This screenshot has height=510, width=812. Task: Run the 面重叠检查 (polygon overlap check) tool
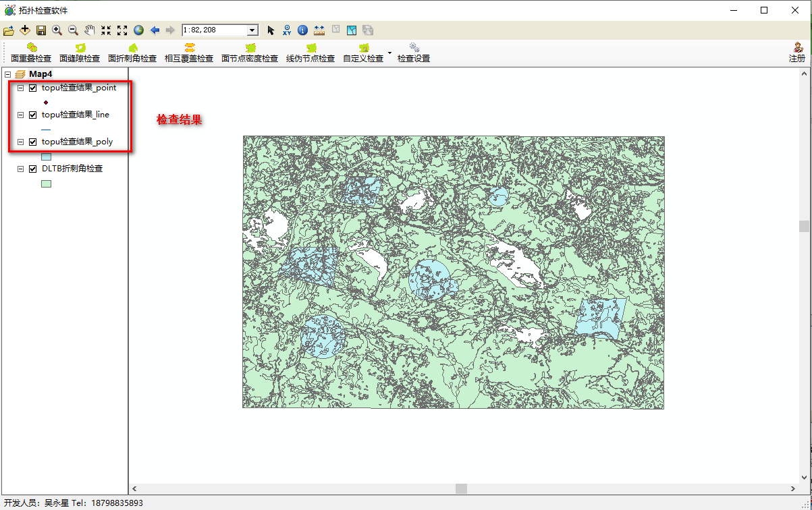coord(30,51)
